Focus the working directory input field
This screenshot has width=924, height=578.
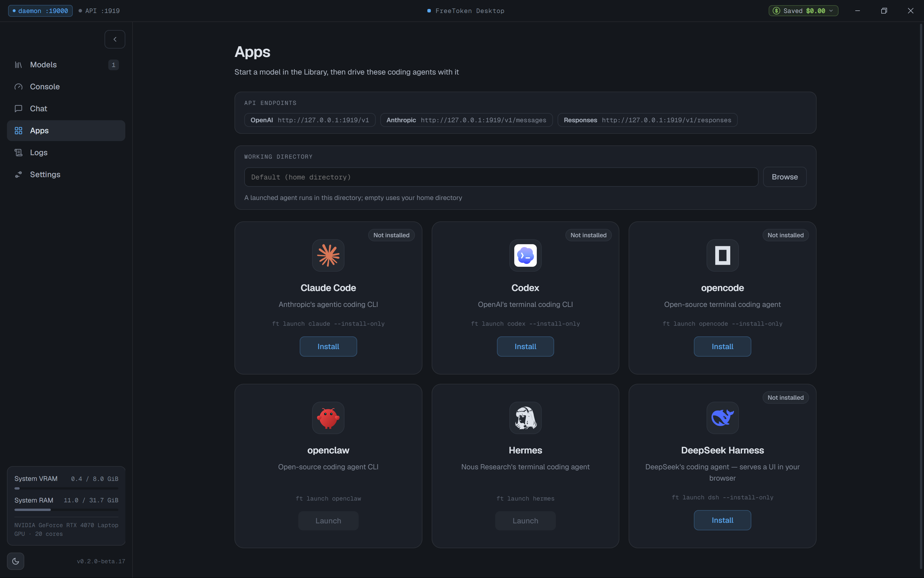point(501,177)
